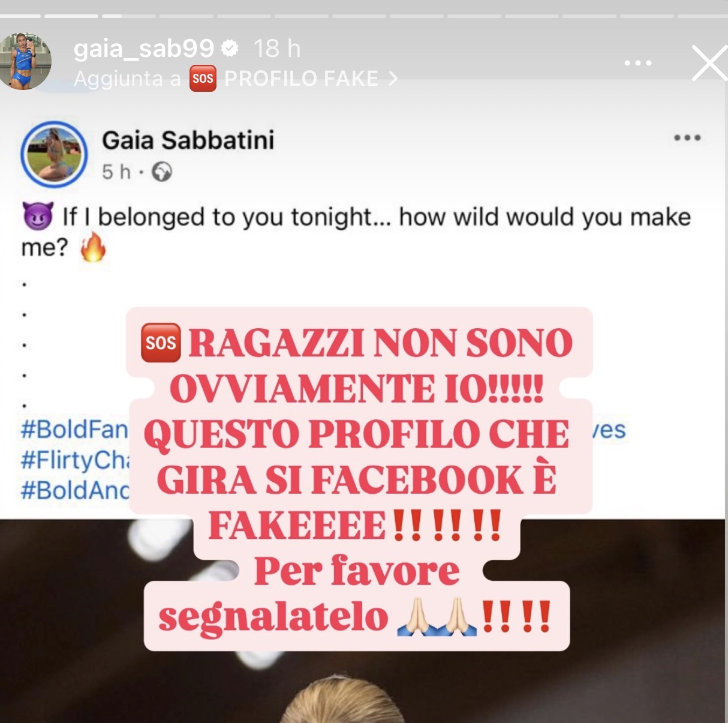Open story options three-dot menu

638,62
